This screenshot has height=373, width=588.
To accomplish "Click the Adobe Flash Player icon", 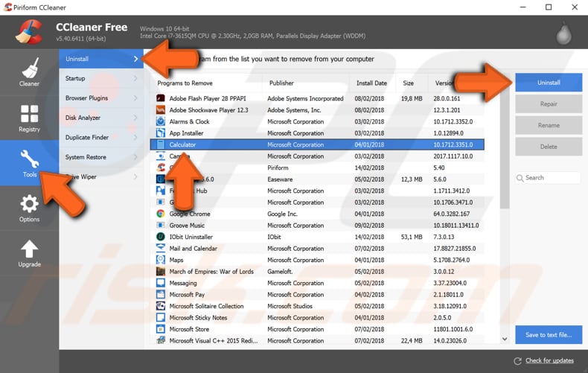I will [x=161, y=98].
